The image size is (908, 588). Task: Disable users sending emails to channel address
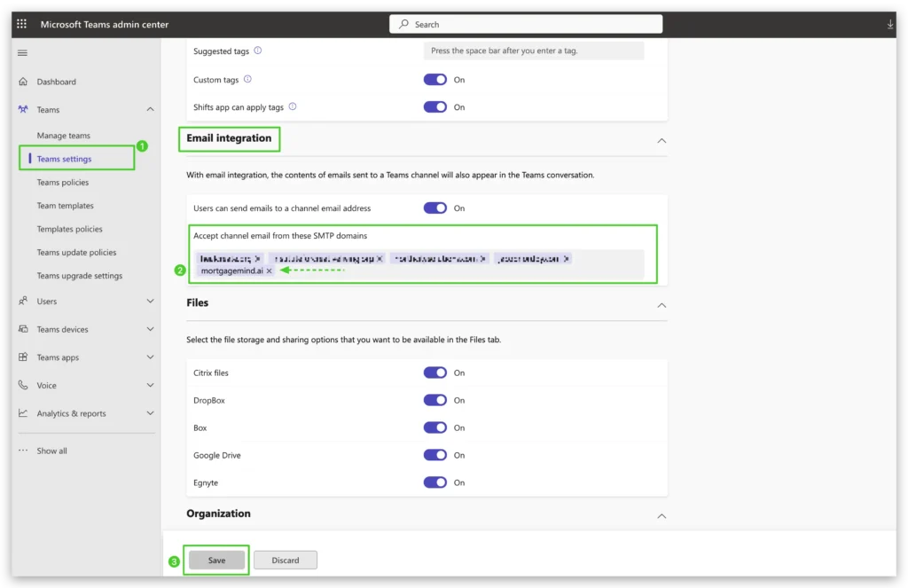click(434, 208)
